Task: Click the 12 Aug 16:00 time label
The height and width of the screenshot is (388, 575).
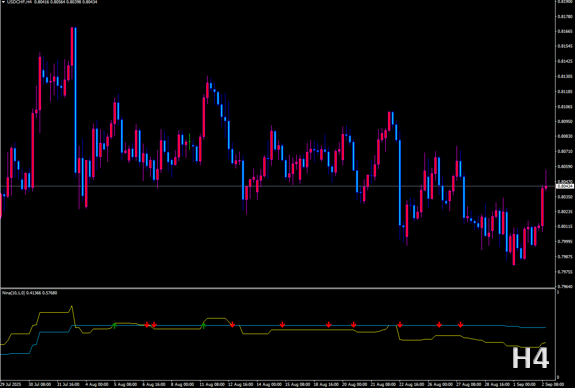Action: coord(241,384)
